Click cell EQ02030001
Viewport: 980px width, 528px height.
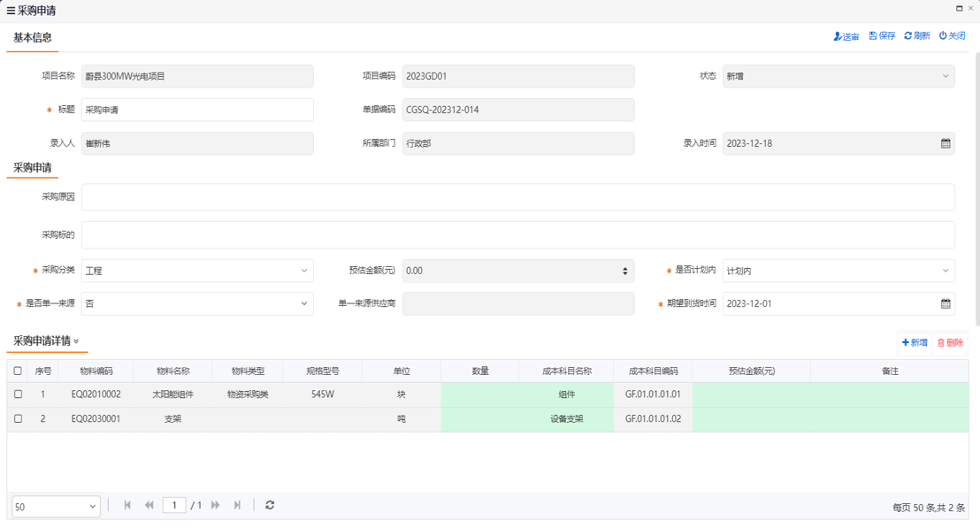click(x=96, y=418)
